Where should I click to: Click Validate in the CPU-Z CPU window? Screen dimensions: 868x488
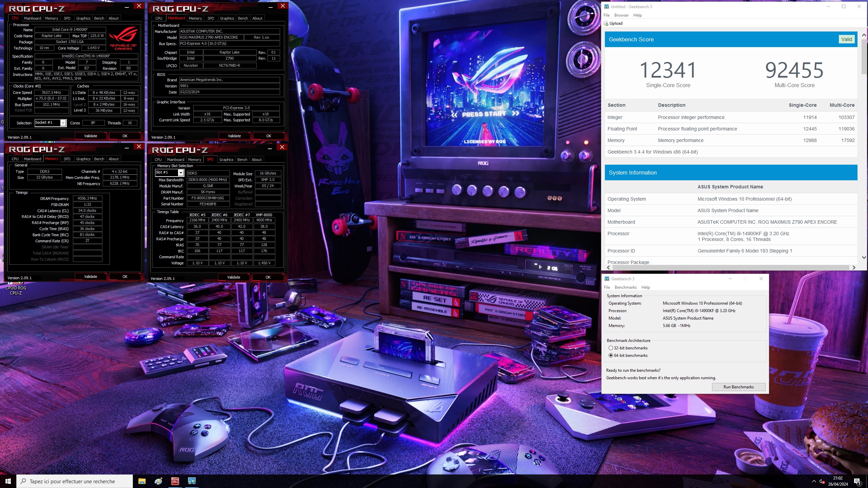pyautogui.click(x=91, y=136)
